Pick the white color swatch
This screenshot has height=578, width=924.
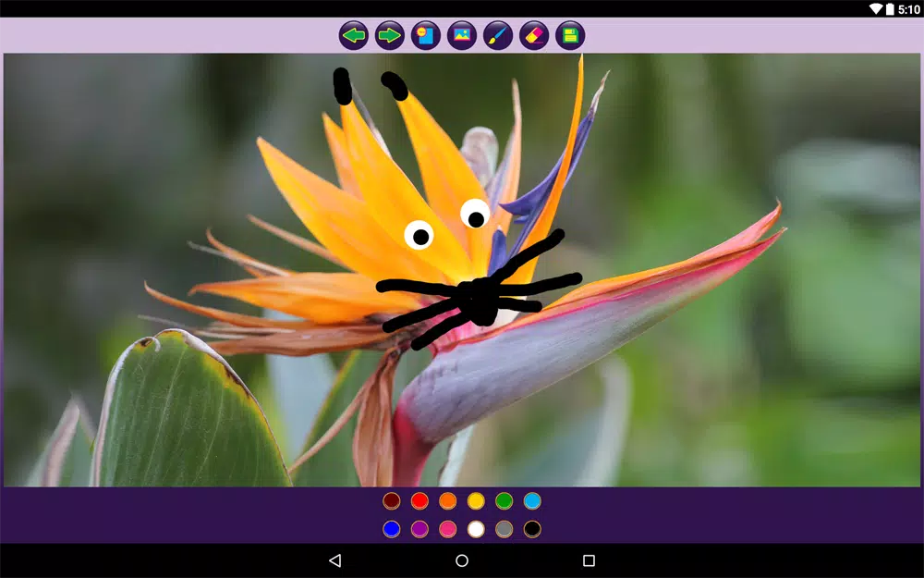(x=476, y=529)
